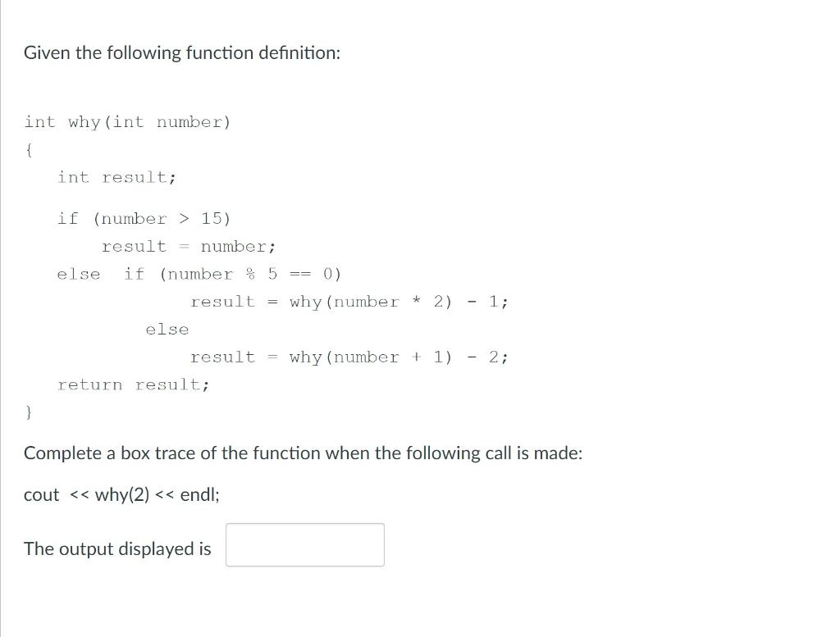Click inside the output answer field
Viewport: 840px width, 637px height.
304,544
